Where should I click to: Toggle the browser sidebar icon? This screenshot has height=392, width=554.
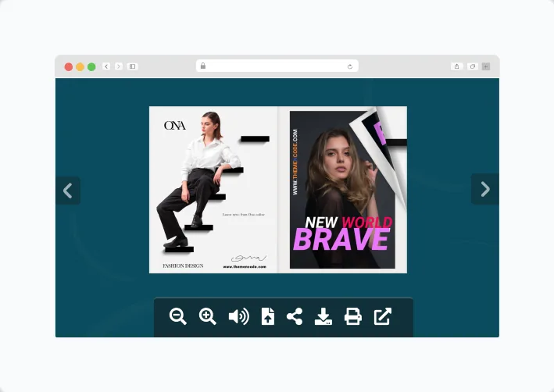click(x=132, y=66)
